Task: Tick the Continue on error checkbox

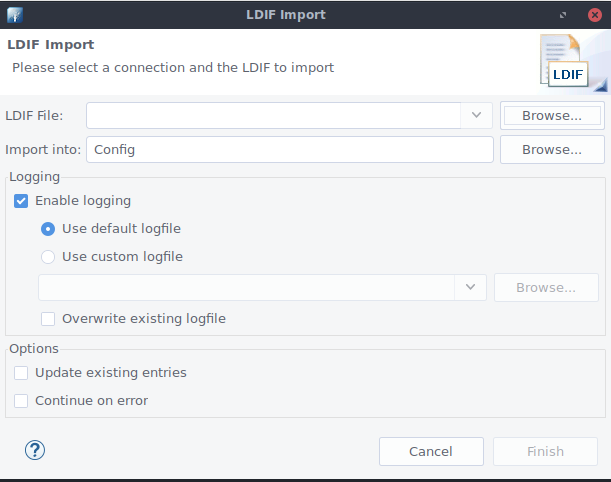Action: pyautogui.click(x=21, y=401)
